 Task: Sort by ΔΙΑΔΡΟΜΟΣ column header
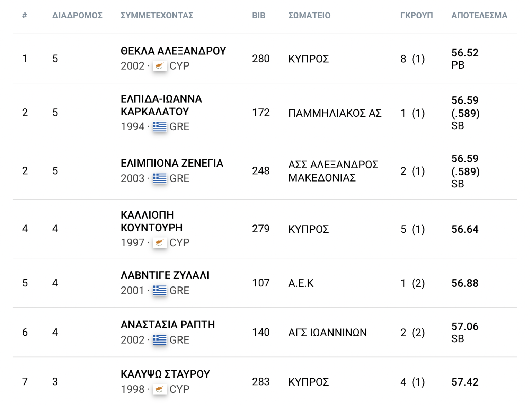coord(77,15)
